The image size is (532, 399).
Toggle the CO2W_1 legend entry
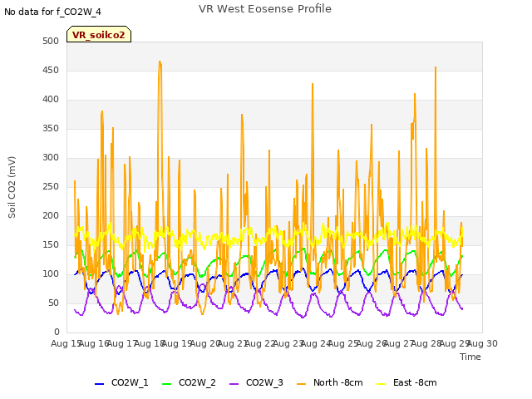[x=121, y=382]
